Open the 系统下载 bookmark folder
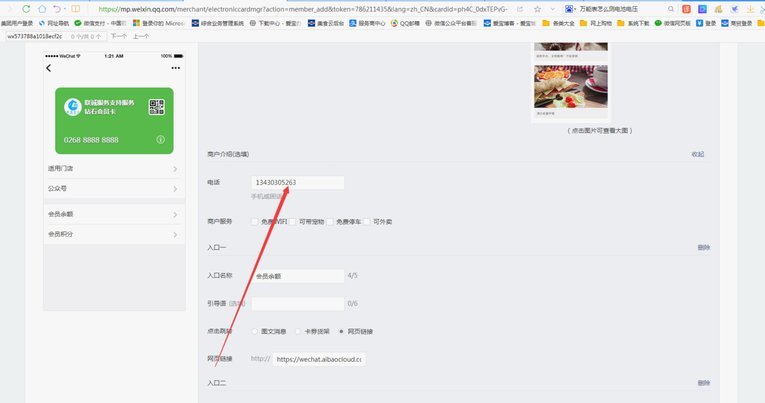This screenshot has height=403, width=765. [633, 23]
